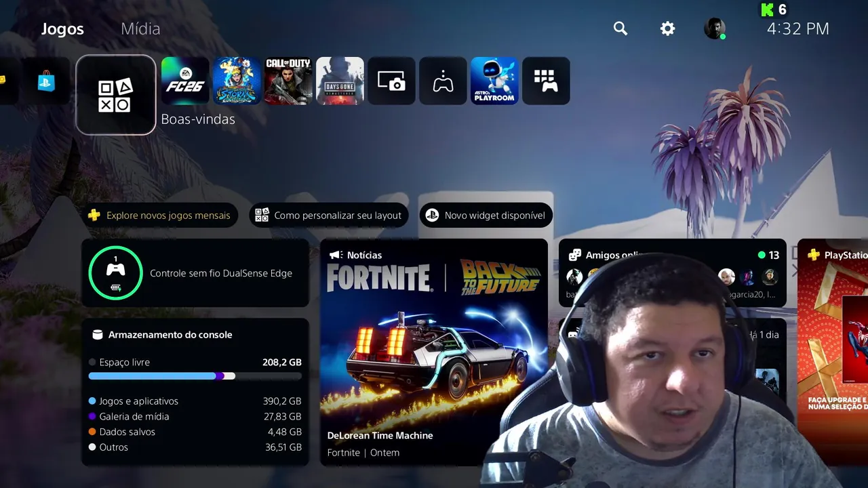Click the DualSense controller battery ring icon
Viewport: 868px width, 488px height.
(115, 272)
